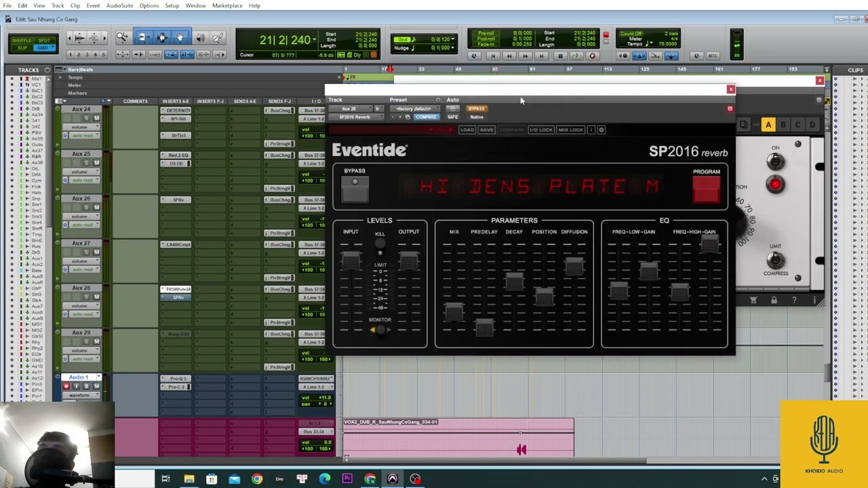
Task: Click the MIX LOCK button
Action: click(x=570, y=129)
